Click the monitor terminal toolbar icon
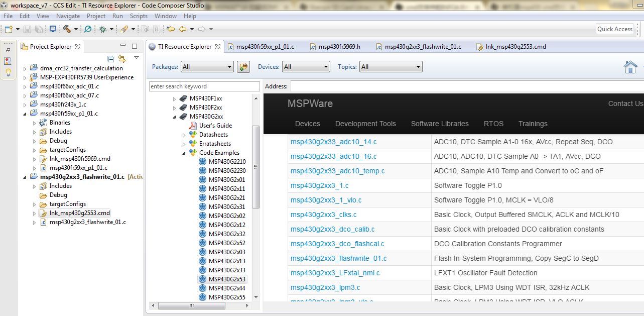 click(53, 29)
